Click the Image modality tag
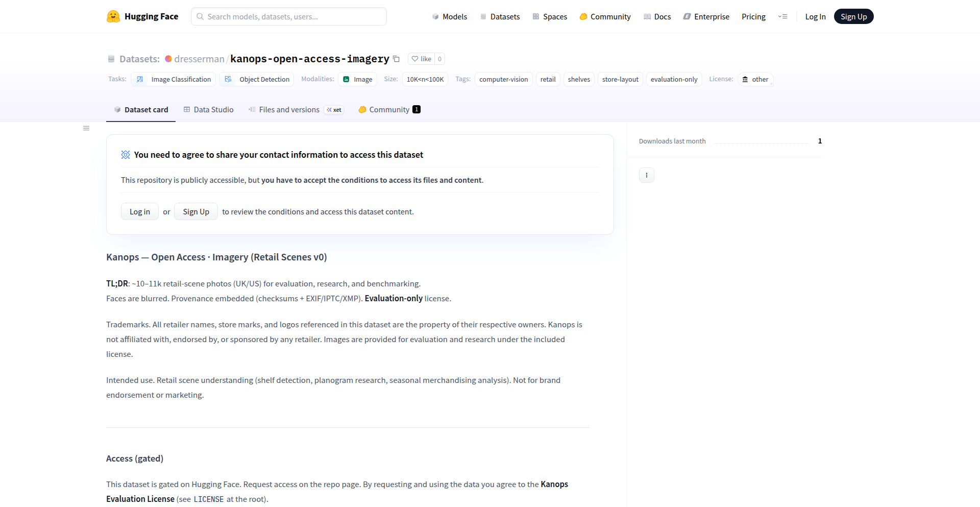Screen dimensions: 980x507 point(357,79)
